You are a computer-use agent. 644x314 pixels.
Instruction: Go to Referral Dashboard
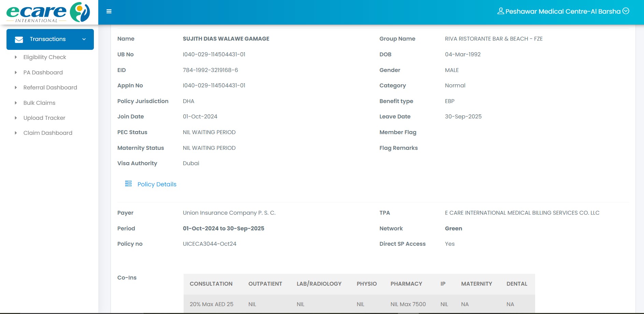pyautogui.click(x=50, y=87)
